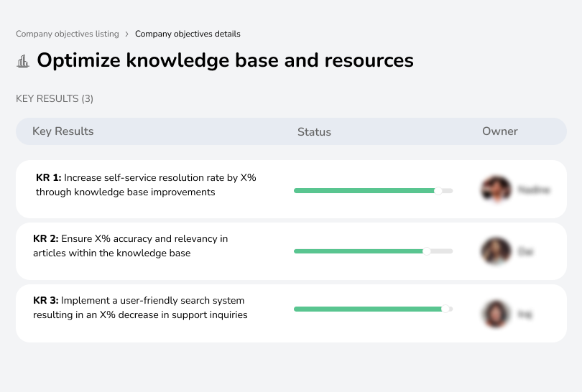582x392 pixels.
Task: Open the KR 2 owner avatar
Action: pyautogui.click(x=496, y=251)
